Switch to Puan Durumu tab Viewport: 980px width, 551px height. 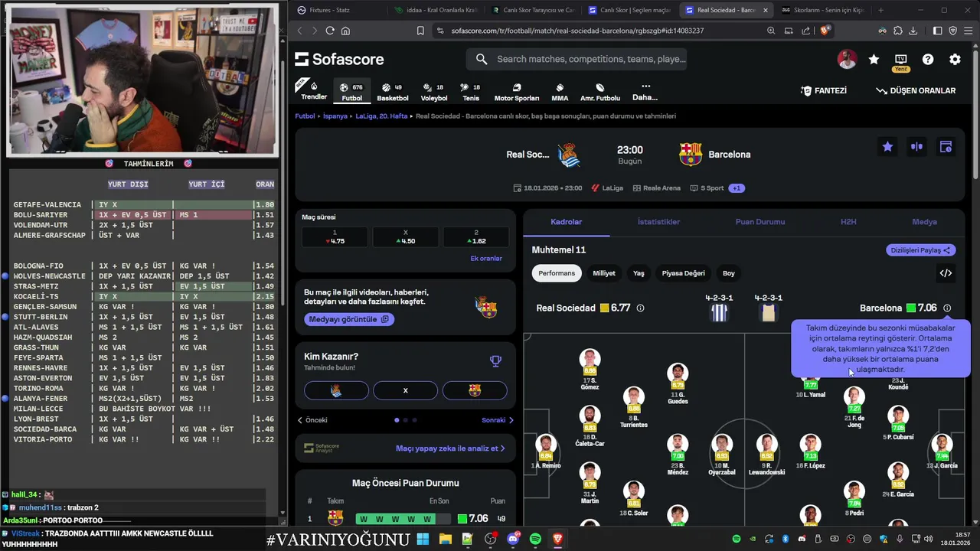click(760, 222)
